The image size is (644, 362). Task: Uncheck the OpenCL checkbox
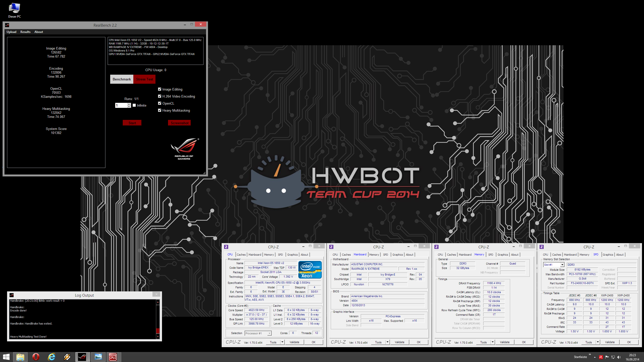coord(159,103)
